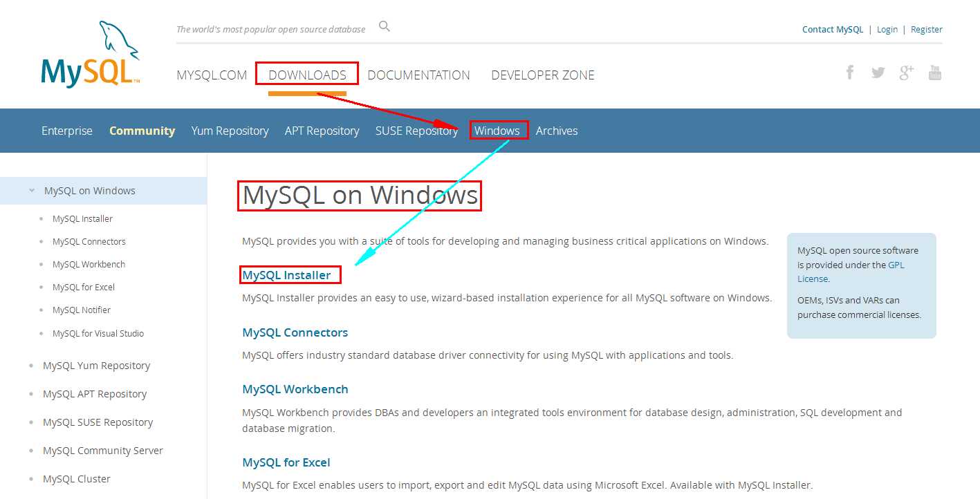Click the Contact MySQL link
Viewport: 980px width, 499px height.
pos(833,30)
